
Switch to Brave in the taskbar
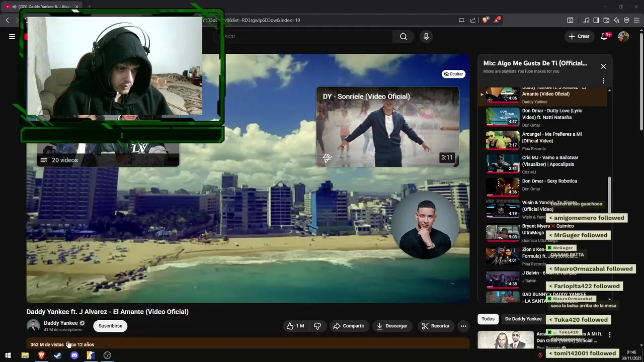[x=41, y=355]
